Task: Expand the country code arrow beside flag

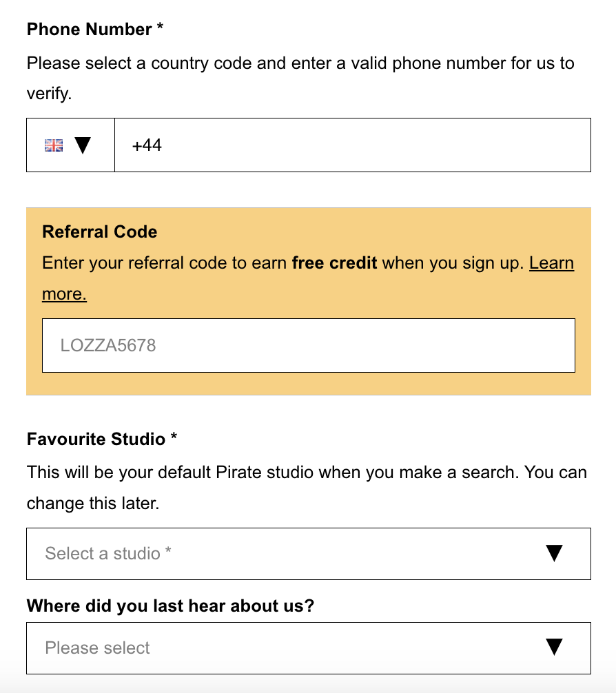Action: (x=83, y=145)
